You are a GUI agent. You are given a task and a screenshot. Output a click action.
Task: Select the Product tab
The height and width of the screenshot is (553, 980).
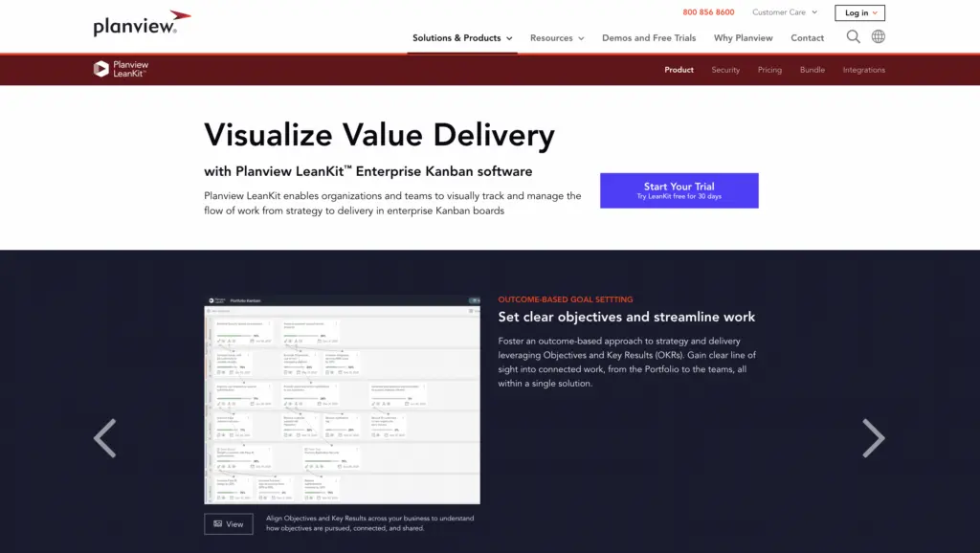[679, 70]
